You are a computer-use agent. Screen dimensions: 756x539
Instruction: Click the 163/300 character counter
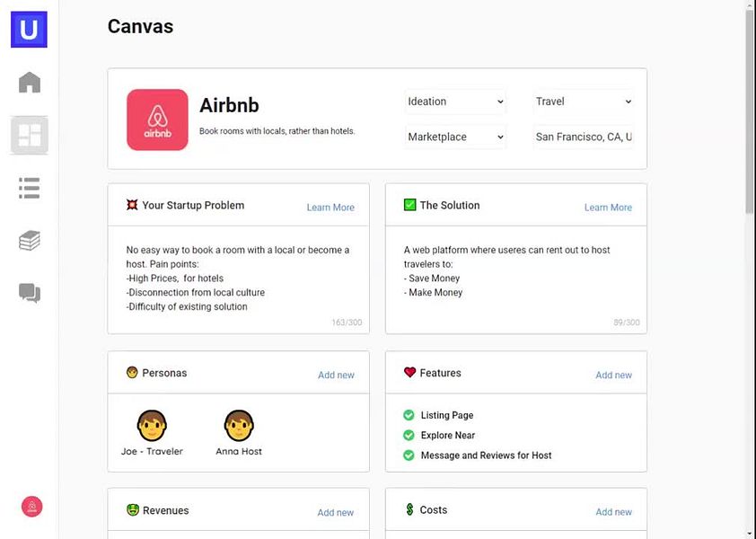tap(347, 323)
